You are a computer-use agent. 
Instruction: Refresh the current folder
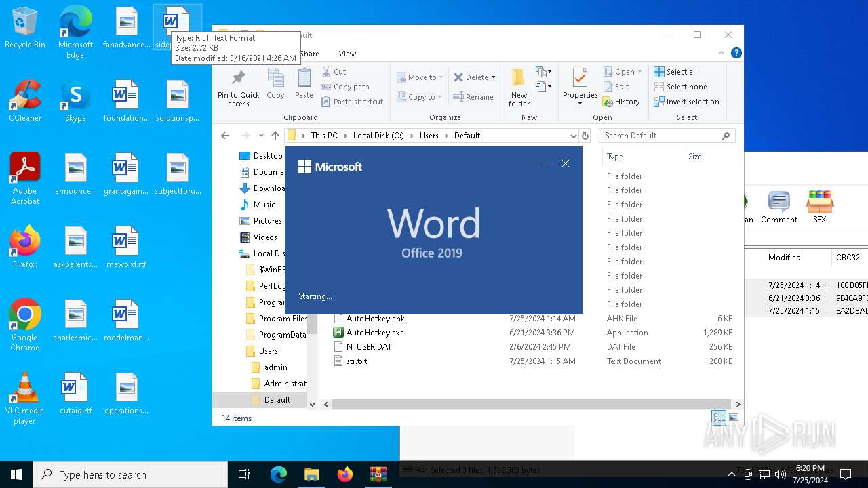(x=585, y=136)
